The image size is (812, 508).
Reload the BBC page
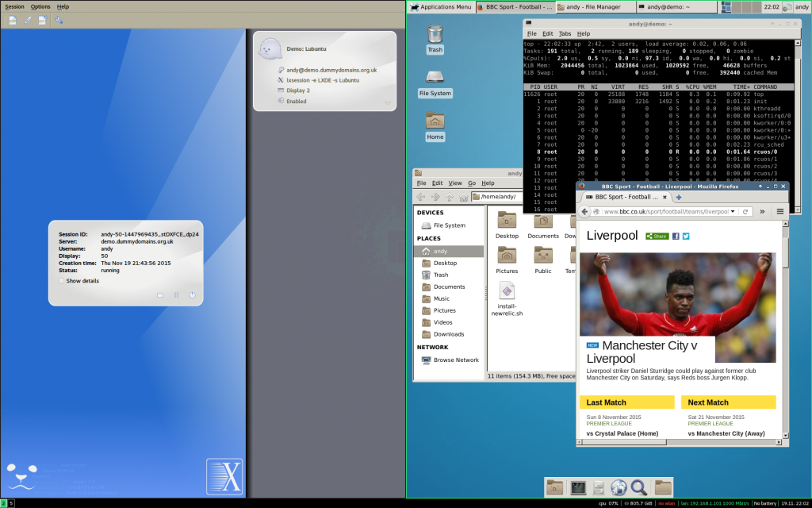click(x=745, y=211)
